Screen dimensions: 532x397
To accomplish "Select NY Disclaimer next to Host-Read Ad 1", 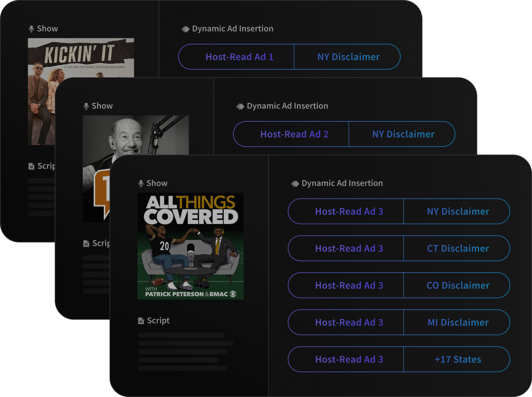I will (347, 57).
